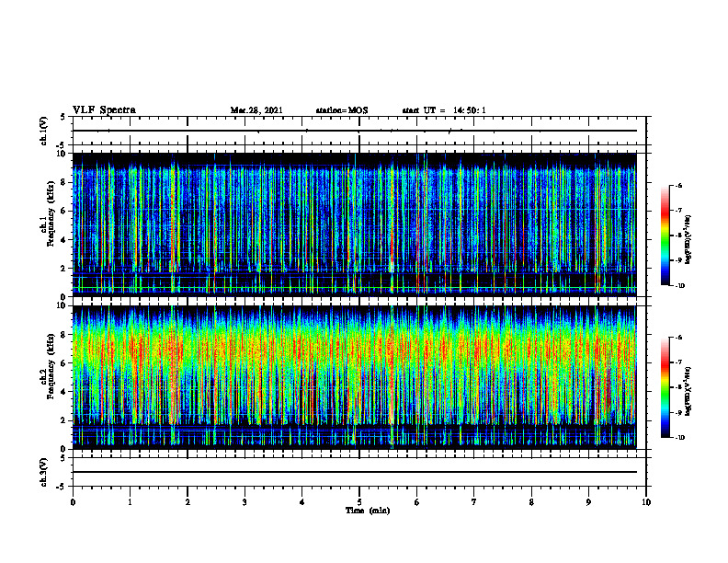Screen dimensions: 728x563
Task: Select the date text "Mar.28, 2021"
Action: [256, 110]
